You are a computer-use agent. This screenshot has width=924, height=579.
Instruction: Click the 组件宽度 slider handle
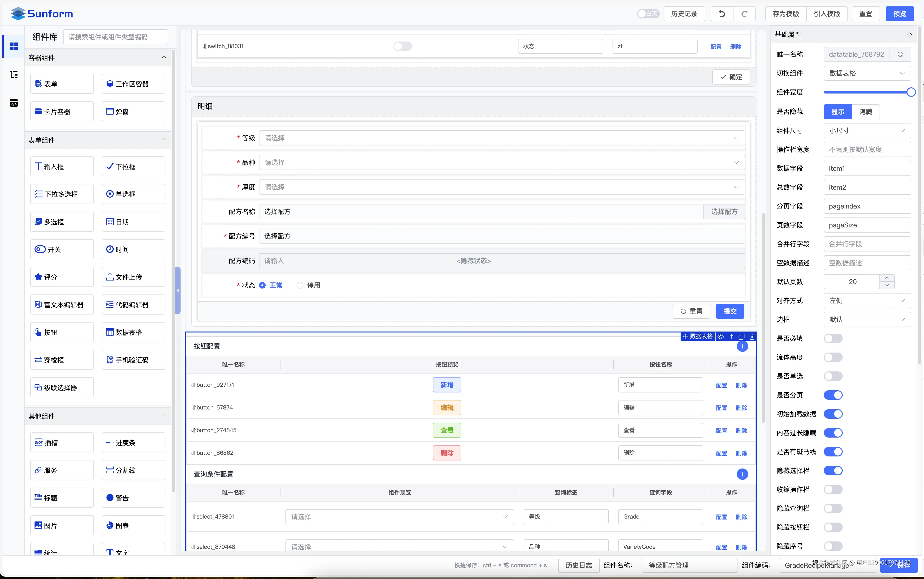click(x=911, y=92)
